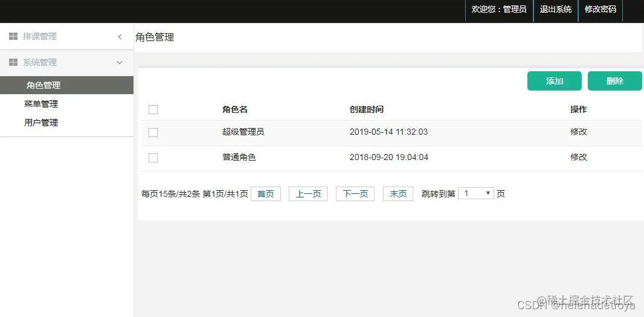Click the 下一页 pagination button
The width and height of the screenshot is (644, 317).
coord(355,194)
